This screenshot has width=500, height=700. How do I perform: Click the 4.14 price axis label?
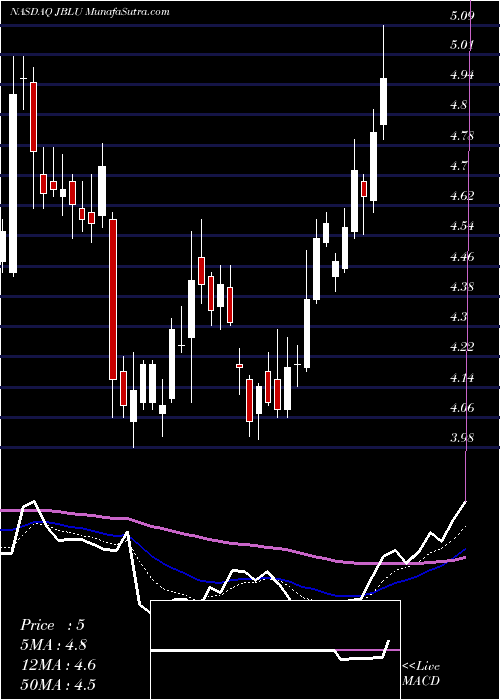coord(461,377)
